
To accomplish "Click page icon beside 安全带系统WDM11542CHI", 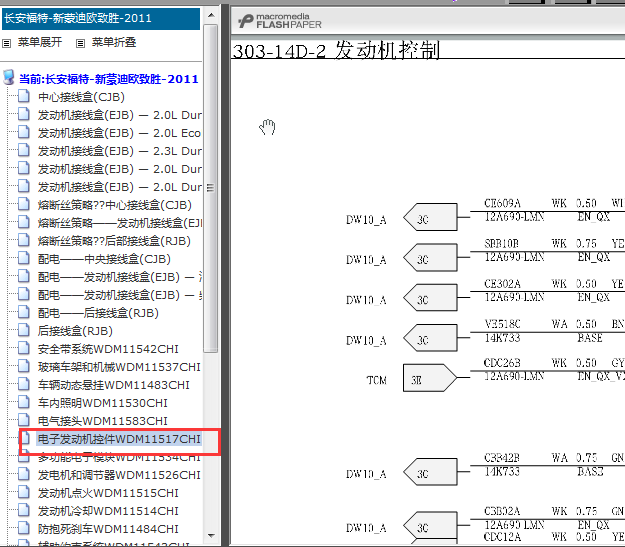I will [24, 348].
